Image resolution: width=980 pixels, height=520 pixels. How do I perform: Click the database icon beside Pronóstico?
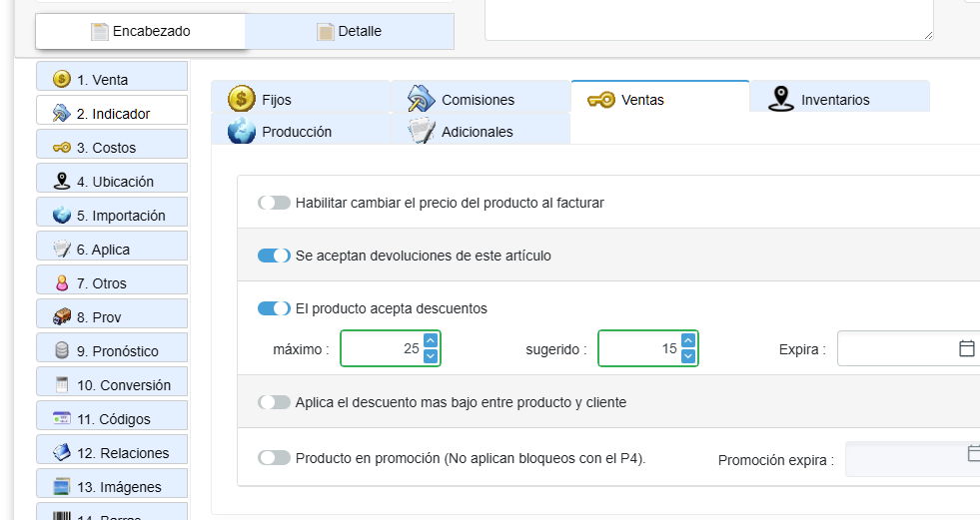pyautogui.click(x=62, y=351)
